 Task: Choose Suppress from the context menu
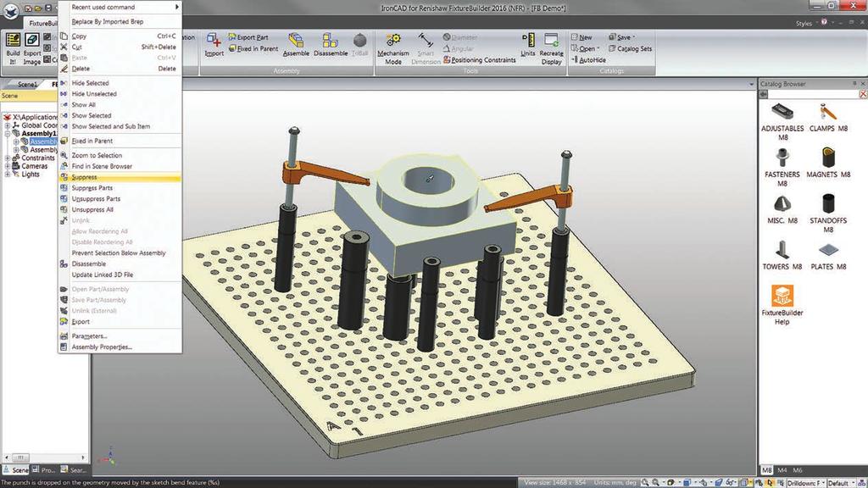120,177
